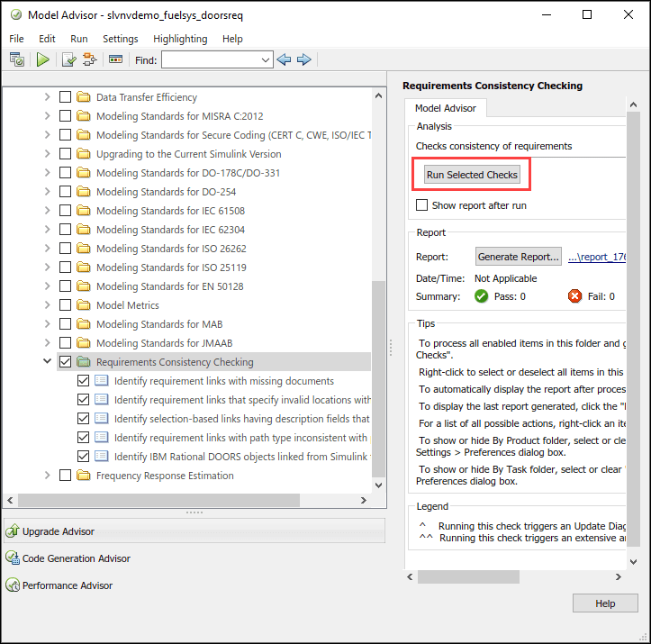Click into the Find text field
651x644 pixels.
(211, 60)
